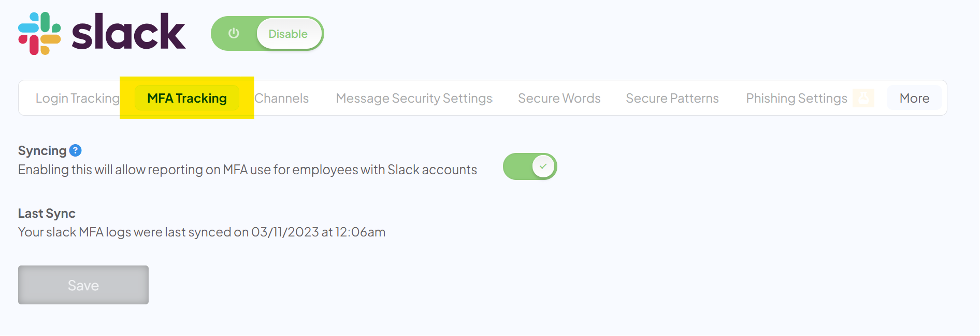
Task: Open the Syncing help tooltip question mark
Action: click(x=76, y=150)
